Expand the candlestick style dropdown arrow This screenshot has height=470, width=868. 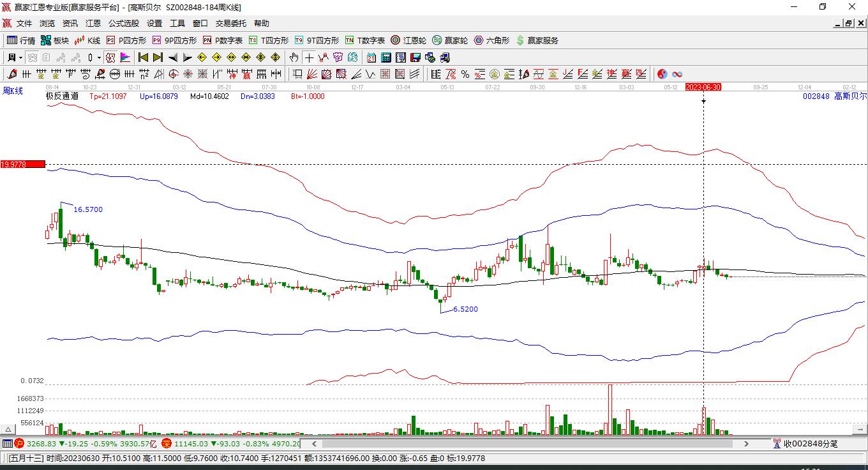pos(99,57)
